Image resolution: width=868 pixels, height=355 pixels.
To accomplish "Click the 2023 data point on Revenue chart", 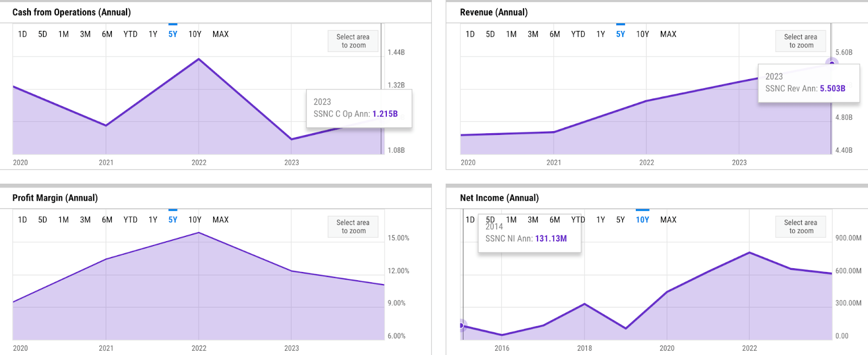I will [x=832, y=63].
